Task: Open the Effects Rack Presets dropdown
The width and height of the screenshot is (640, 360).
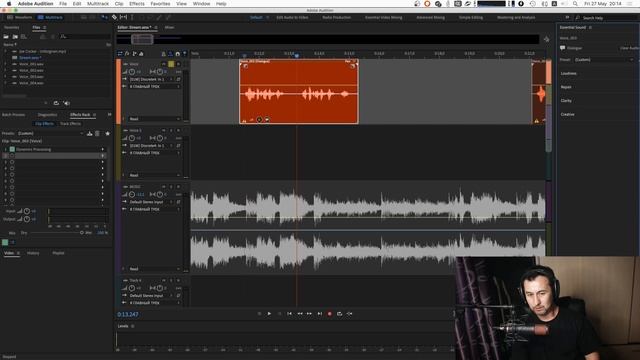Action: pyautogui.click(x=50, y=133)
